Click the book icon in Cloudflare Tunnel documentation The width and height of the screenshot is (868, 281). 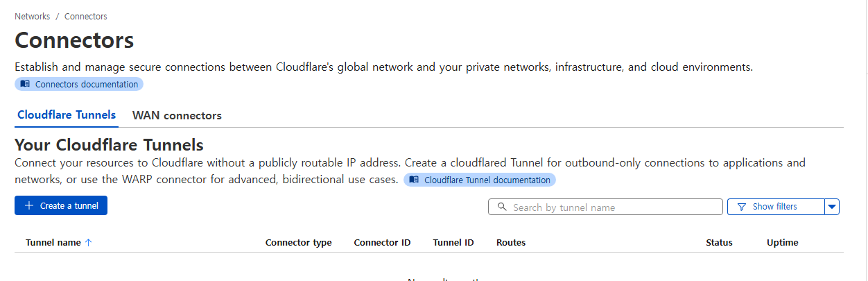tap(414, 180)
